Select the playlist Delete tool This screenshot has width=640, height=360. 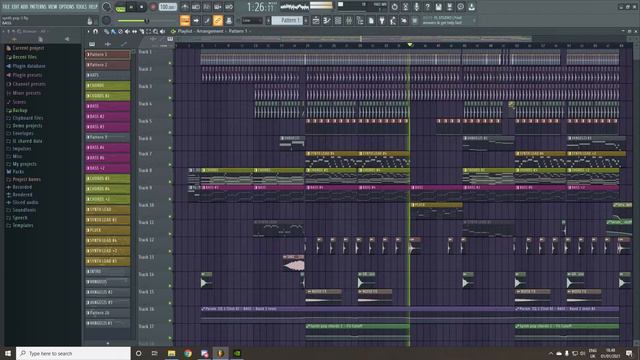tap(120, 31)
